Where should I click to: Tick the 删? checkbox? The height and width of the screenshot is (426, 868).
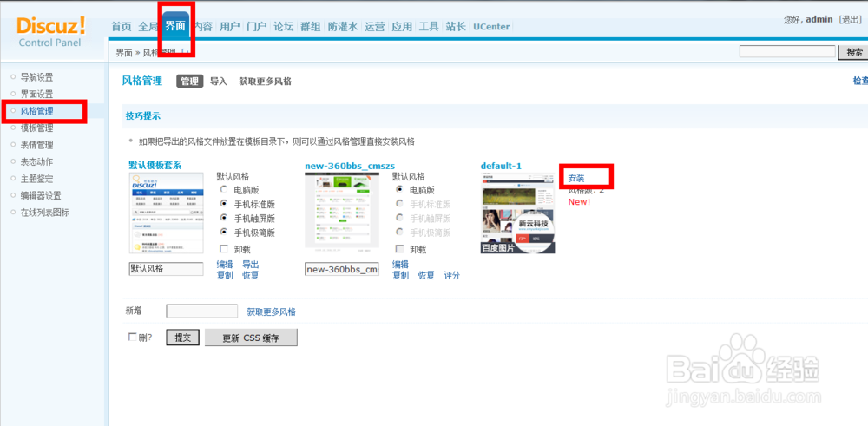tap(132, 337)
